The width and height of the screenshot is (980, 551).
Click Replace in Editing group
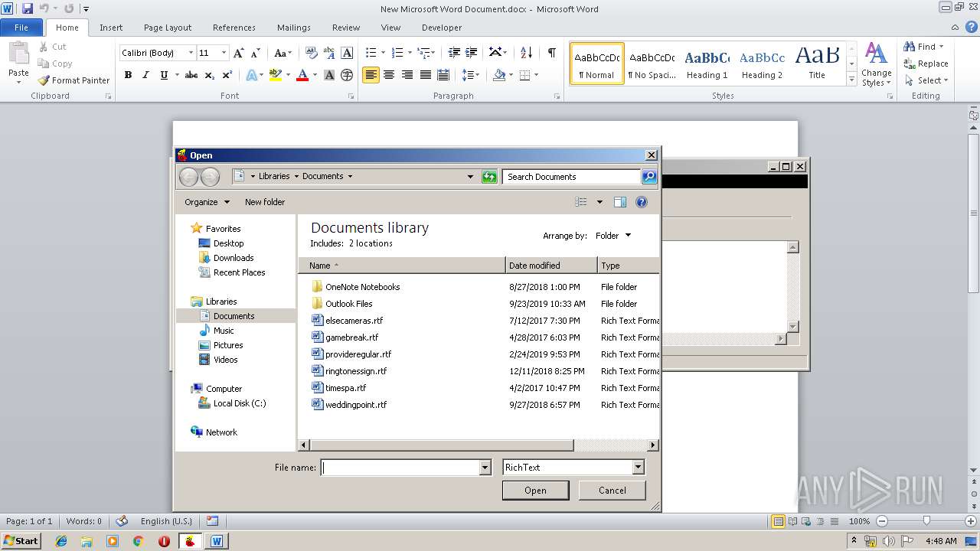926,64
